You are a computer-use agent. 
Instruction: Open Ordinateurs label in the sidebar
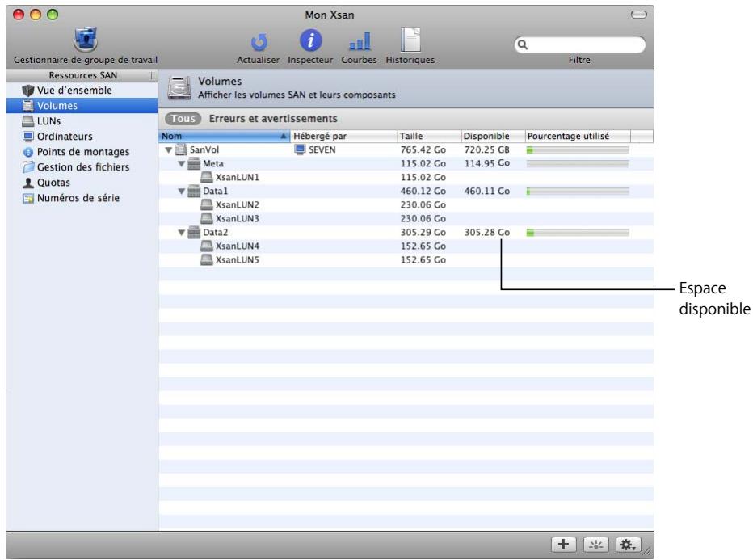tap(65, 137)
